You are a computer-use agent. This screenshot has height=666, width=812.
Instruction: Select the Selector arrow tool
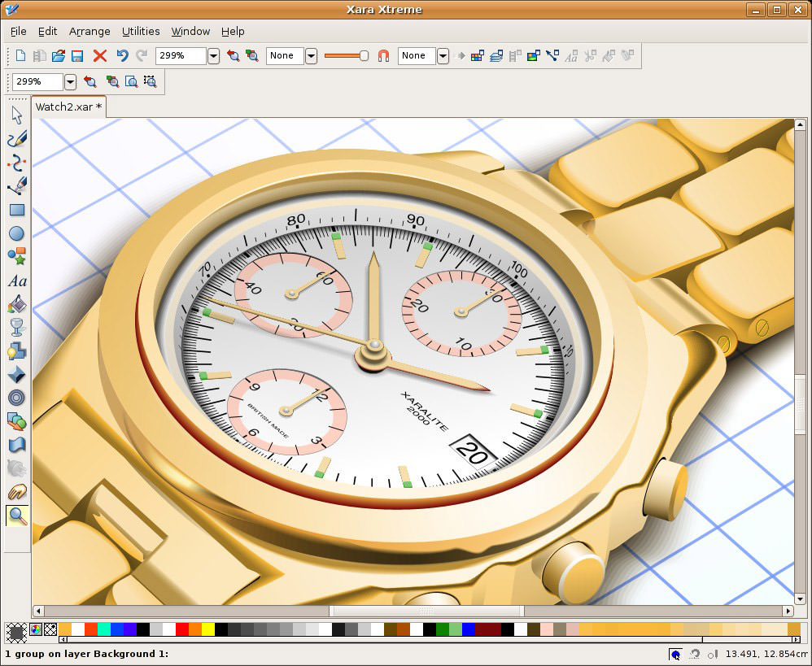click(x=16, y=115)
